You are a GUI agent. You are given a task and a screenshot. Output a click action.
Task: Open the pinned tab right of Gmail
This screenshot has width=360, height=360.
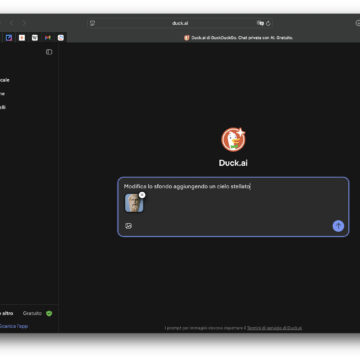tap(61, 38)
